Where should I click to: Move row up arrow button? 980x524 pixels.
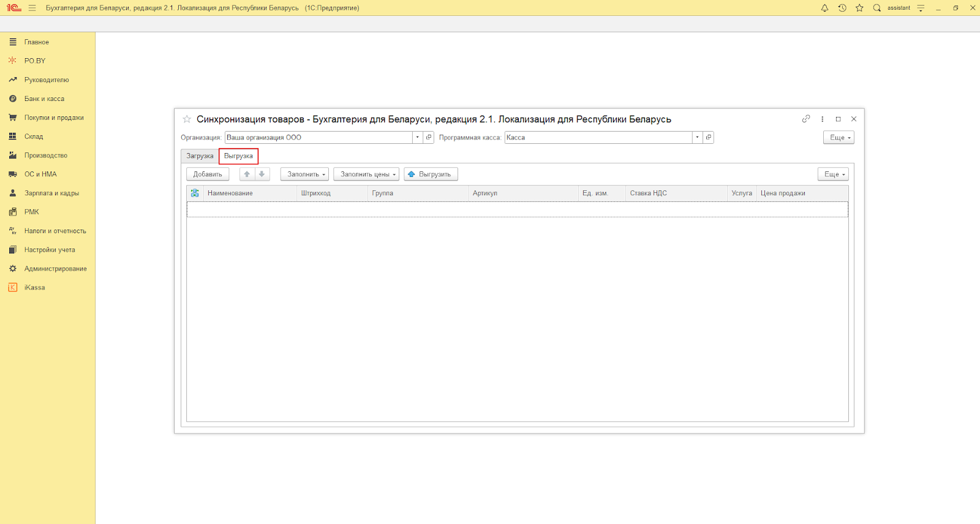click(x=247, y=174)
